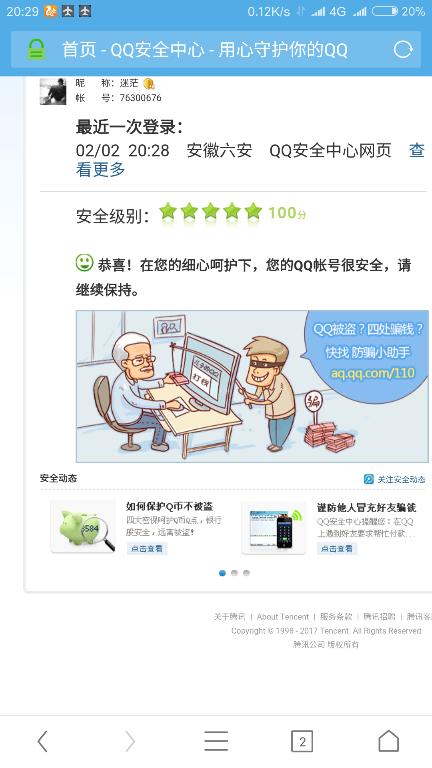
Task: Select the first carousel page dot
Action: tap(222, 573)
